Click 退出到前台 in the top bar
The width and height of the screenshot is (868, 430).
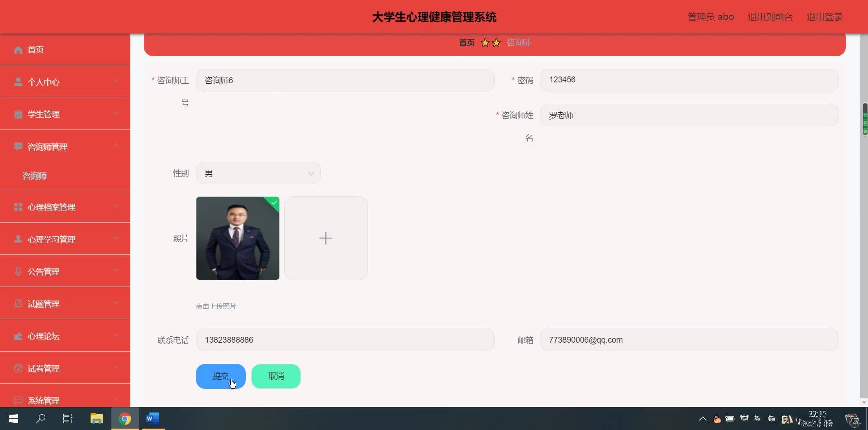[x=769, y=16]
